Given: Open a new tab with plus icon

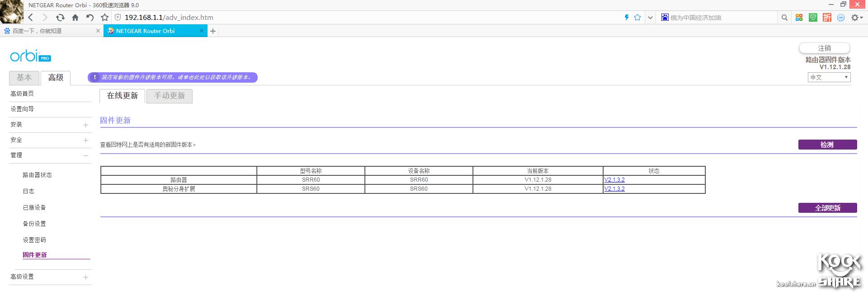Looking at the screenshot, I should tap(213, 31).
